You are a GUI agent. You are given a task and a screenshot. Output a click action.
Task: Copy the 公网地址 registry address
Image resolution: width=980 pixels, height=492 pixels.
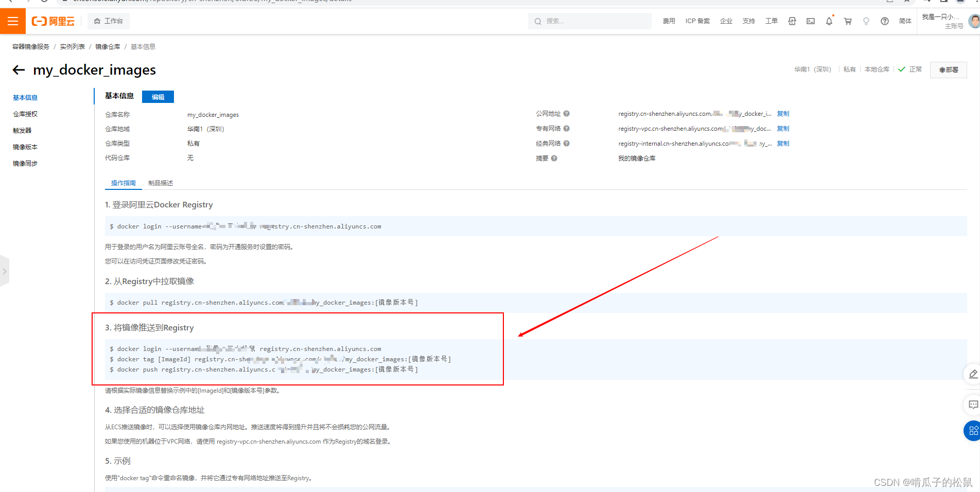pyautogui.click(x=783, y=114)
